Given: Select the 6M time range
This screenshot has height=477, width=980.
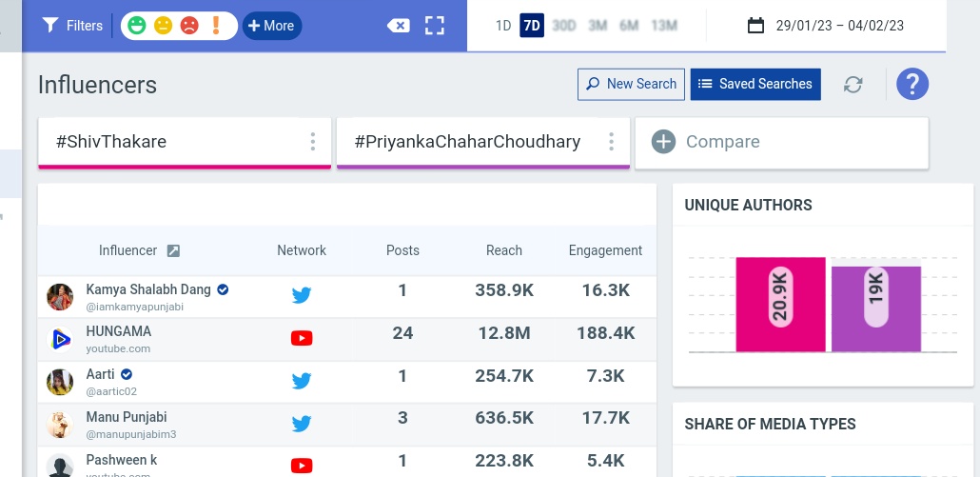Looking at the screenshot, I should (x=629, y=26).
